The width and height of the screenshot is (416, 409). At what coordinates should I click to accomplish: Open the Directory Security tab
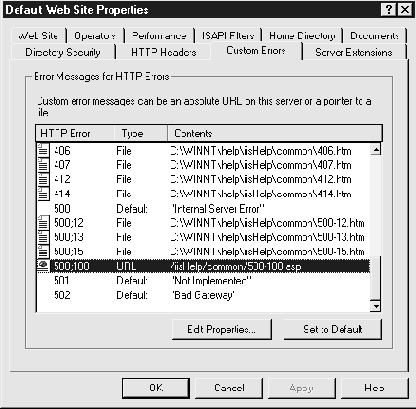(63, 52)
